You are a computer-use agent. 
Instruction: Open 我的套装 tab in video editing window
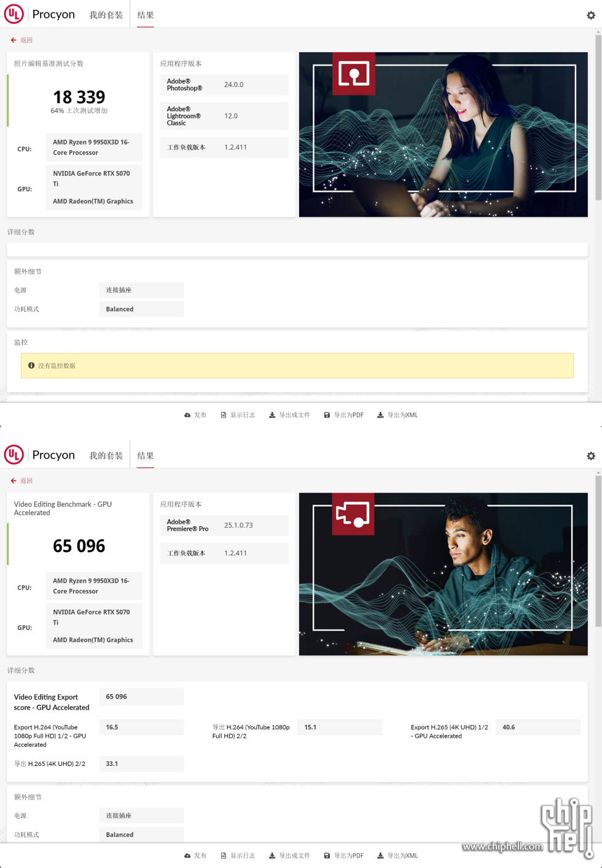(106, 456)
